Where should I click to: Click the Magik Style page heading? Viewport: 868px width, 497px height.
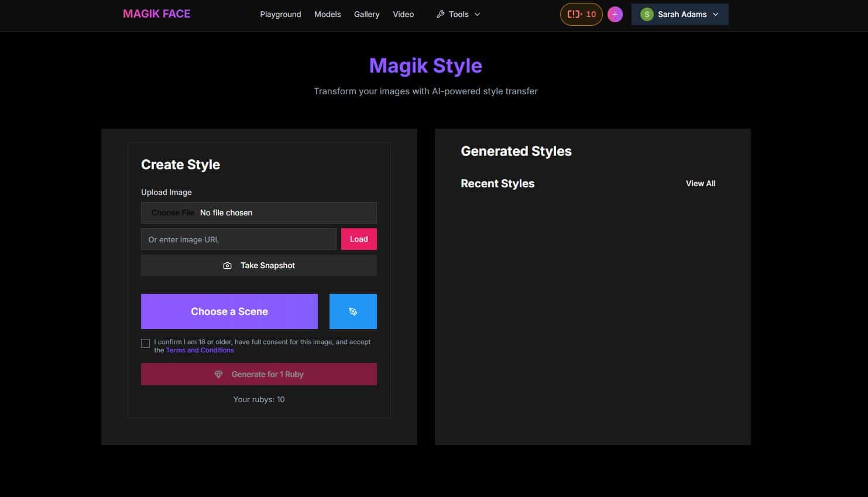[x=426, y=66]
